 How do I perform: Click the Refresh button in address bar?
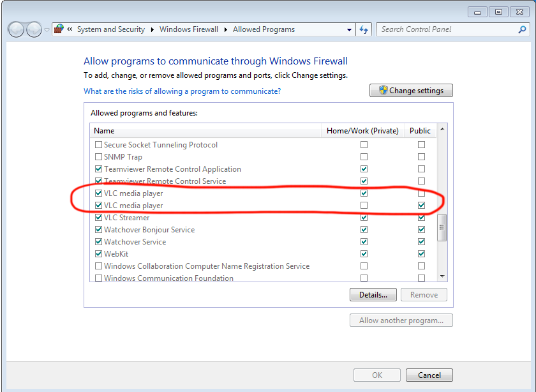coord(364,30)
